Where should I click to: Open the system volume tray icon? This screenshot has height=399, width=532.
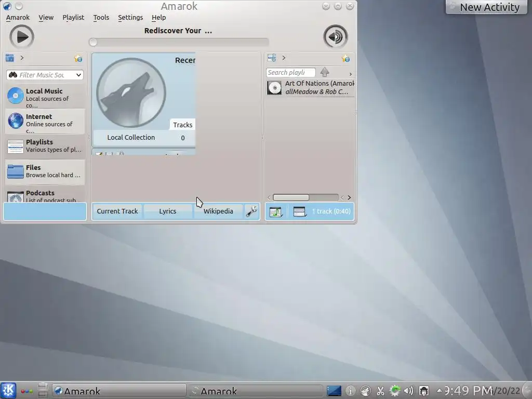(x=409, y=391)
